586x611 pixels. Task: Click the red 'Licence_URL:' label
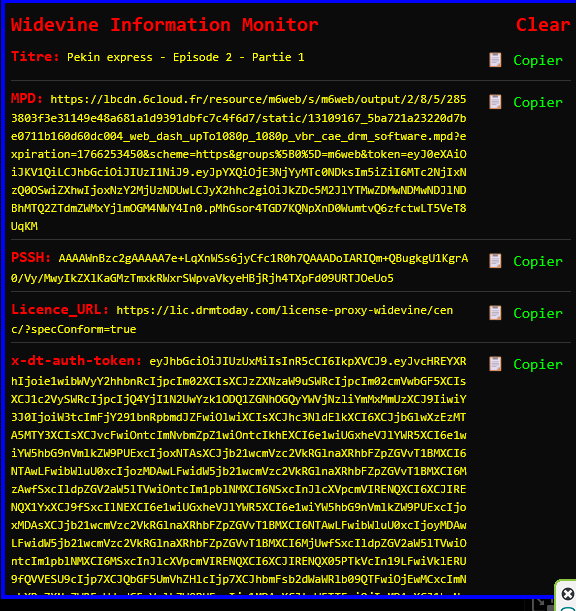[x=60, y=309]
